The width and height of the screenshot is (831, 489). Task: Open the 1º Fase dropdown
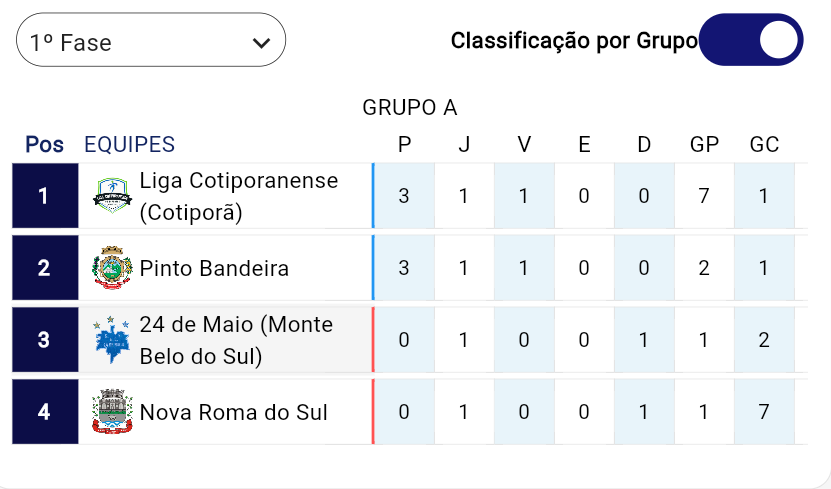click(151, 41)
